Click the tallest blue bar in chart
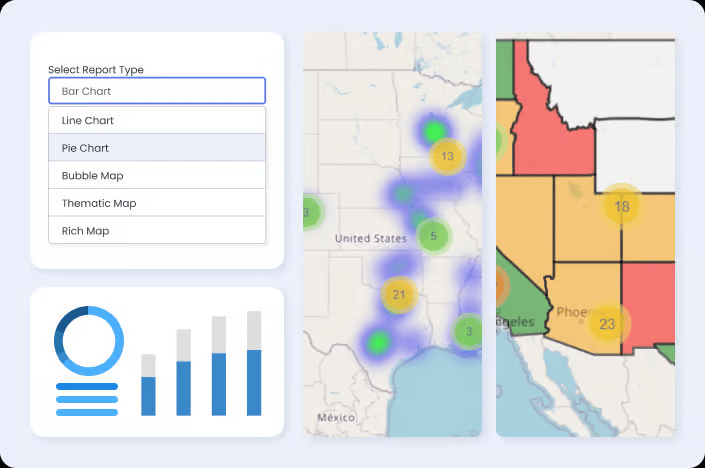The image size is (705, 468). click(254, 383)
